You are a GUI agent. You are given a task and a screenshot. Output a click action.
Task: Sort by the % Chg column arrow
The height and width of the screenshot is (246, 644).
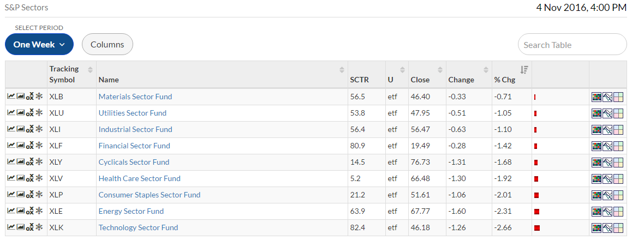524,70
